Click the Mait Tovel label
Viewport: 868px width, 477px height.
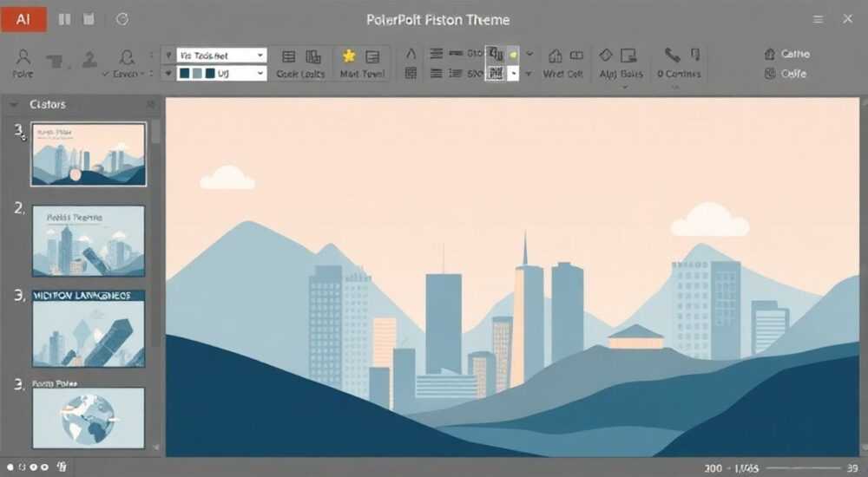click(x=362, y=74)
